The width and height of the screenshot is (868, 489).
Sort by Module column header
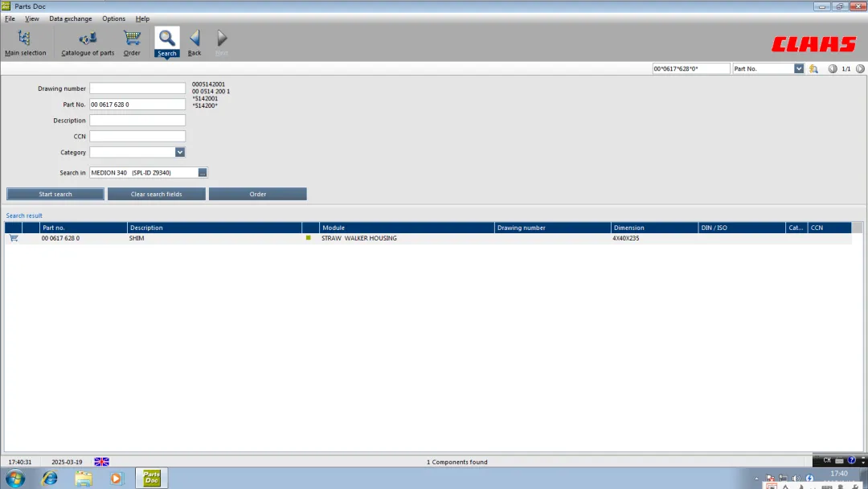[407, 228]
